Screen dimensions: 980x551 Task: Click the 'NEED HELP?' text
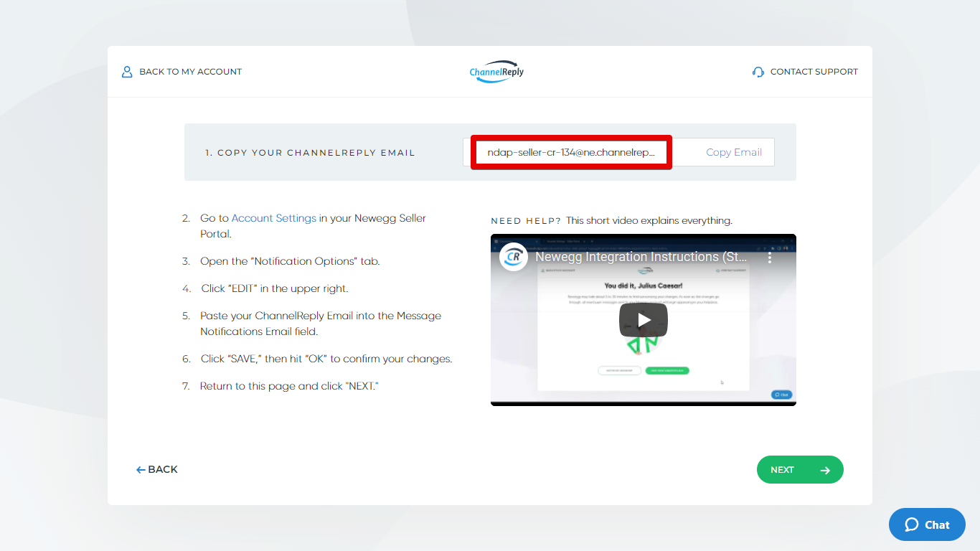point(526,221)
